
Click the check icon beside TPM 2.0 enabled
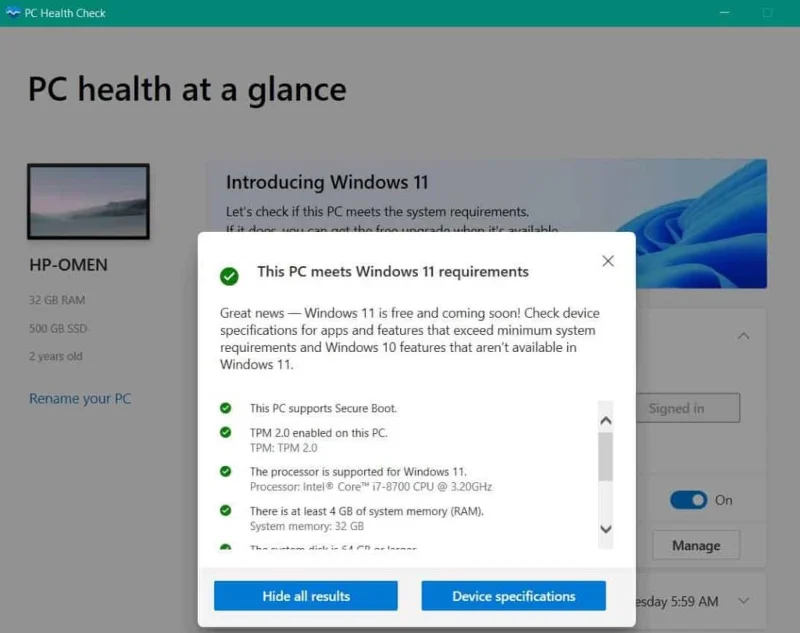click(x=226, y=433)
